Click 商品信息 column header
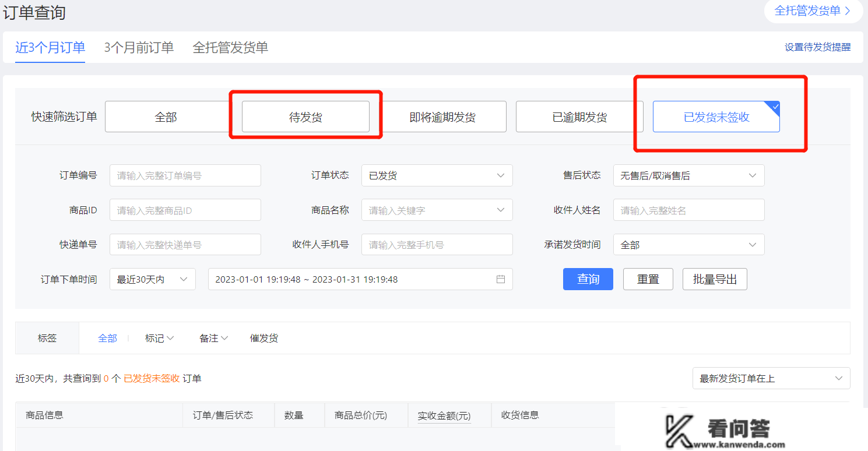 tap(45, 415)
